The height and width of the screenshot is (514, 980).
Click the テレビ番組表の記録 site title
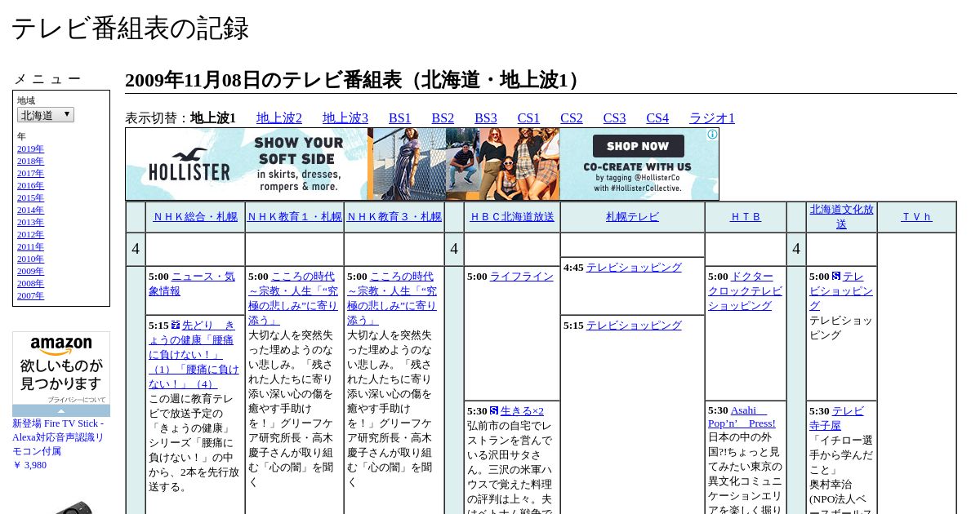(130, 28)
